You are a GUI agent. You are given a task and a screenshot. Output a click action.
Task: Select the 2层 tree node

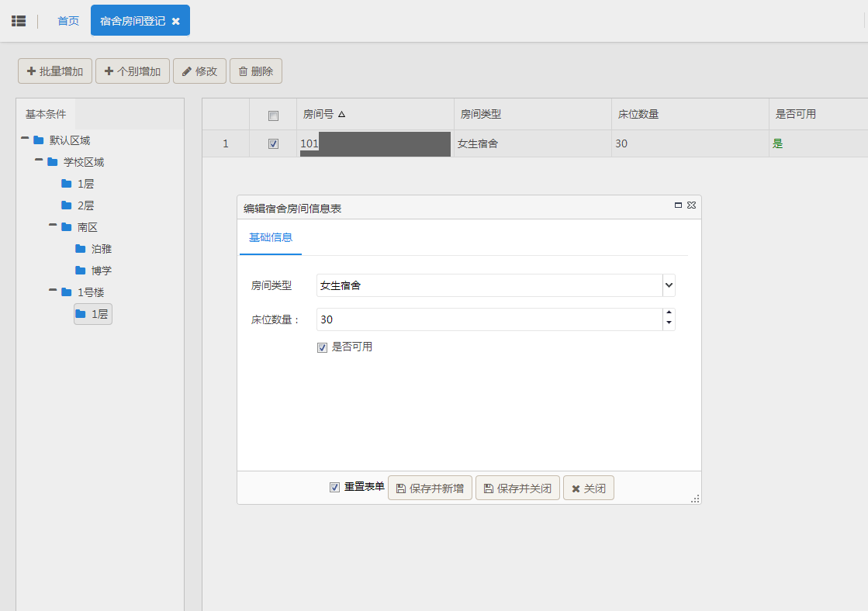86,205
